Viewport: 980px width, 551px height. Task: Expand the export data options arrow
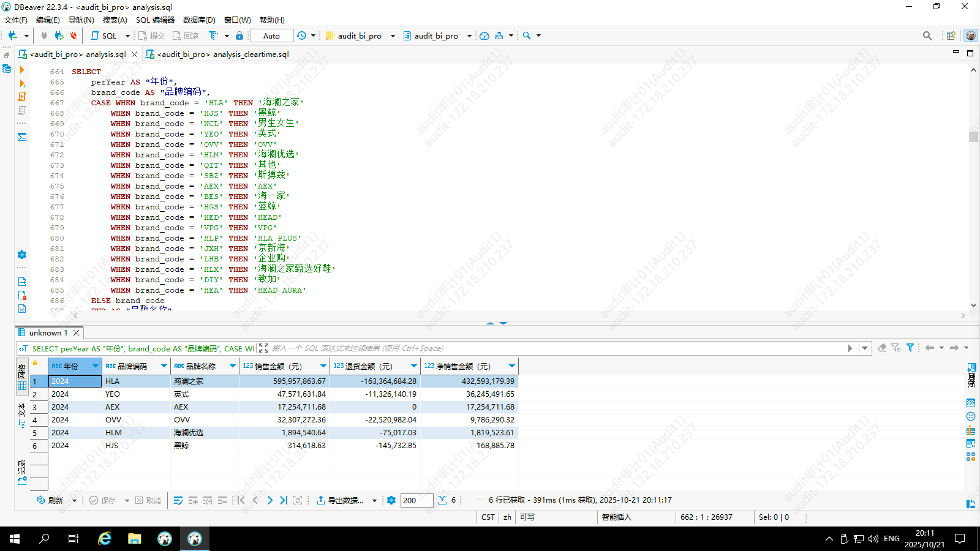click(374, 500)
